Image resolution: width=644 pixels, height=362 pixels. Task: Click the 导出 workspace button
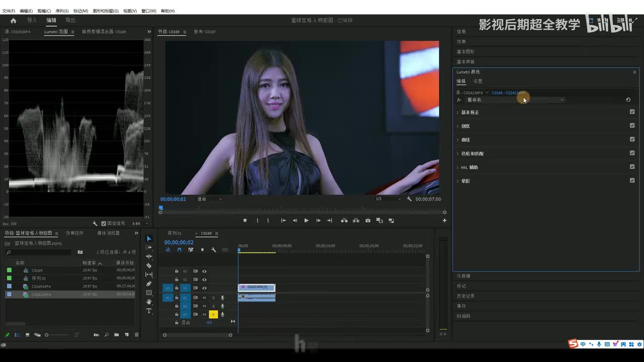coord(70,20)
